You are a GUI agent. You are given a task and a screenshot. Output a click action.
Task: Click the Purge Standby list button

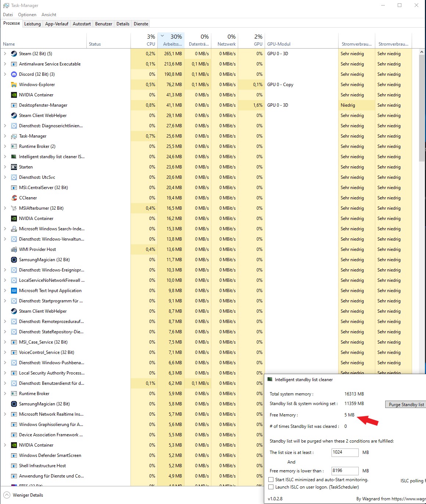click(x=406, y=404)
